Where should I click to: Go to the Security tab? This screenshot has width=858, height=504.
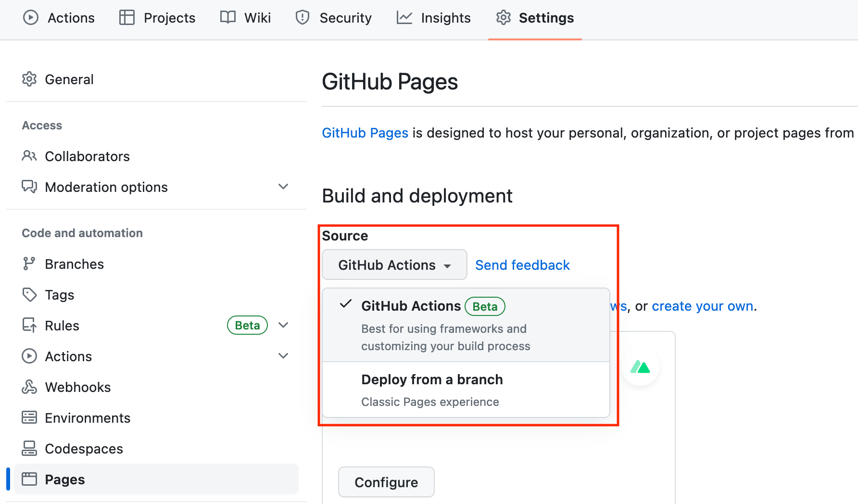tap(334, 18)
